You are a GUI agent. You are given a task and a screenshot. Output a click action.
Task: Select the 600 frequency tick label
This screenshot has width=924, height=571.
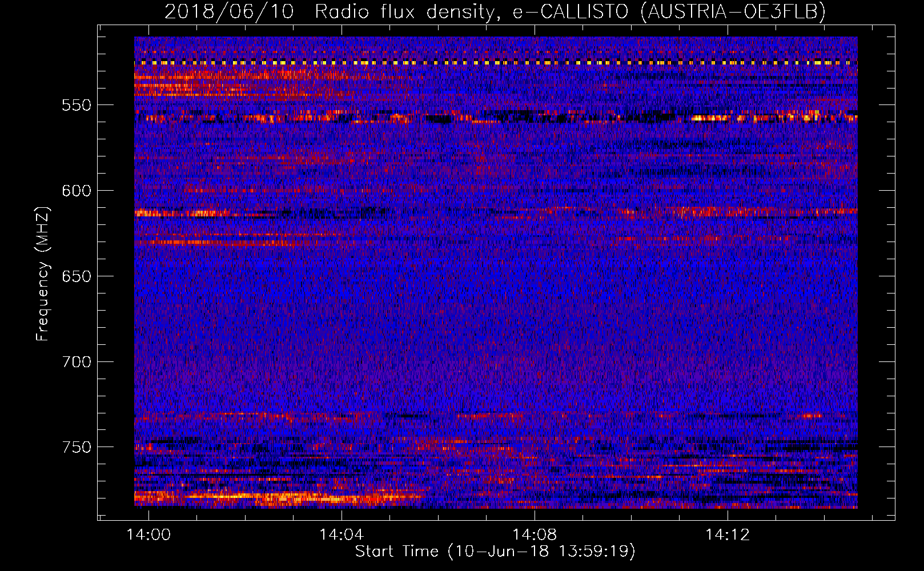[x=77, y=191]
